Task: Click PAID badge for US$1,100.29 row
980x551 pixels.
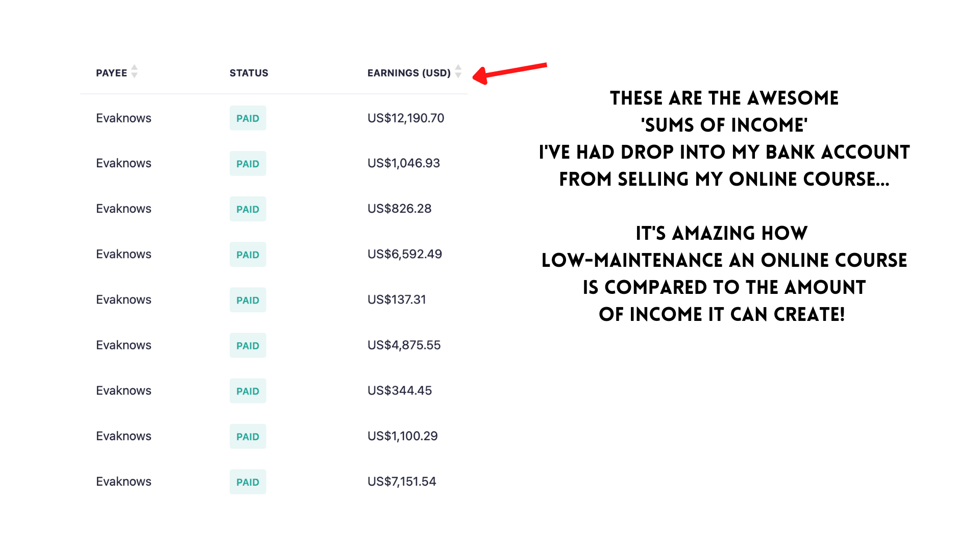Action: (x=248, y=436)
